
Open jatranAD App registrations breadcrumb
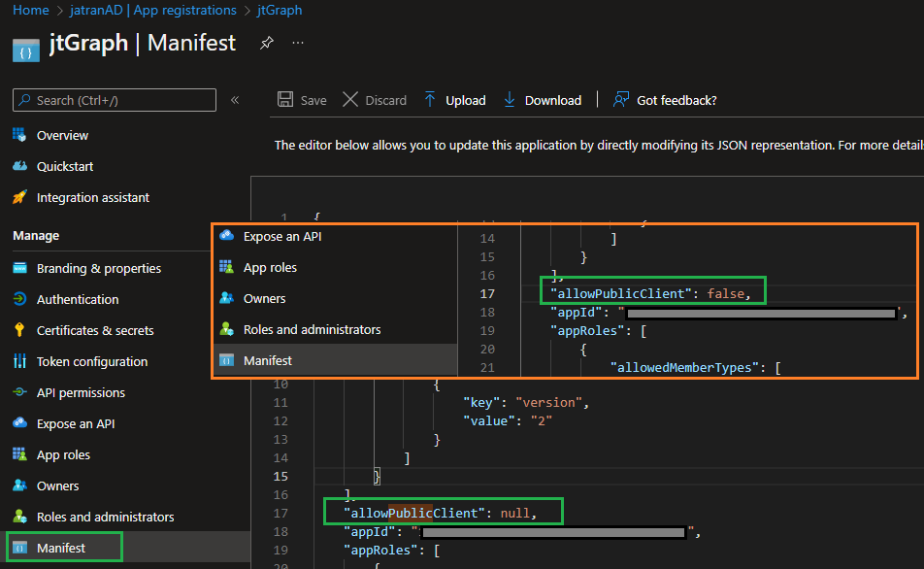click(x=151, y=10)
